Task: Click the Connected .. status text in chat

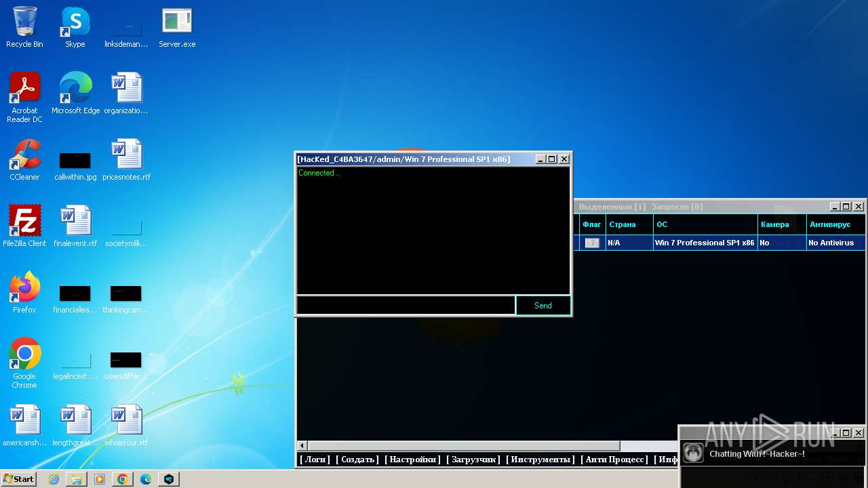Action: click(x=319, y=173)
